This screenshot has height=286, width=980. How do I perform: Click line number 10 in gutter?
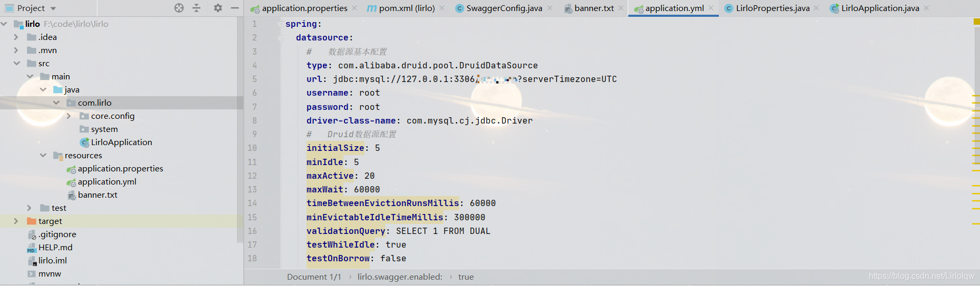tap(252, 148)
